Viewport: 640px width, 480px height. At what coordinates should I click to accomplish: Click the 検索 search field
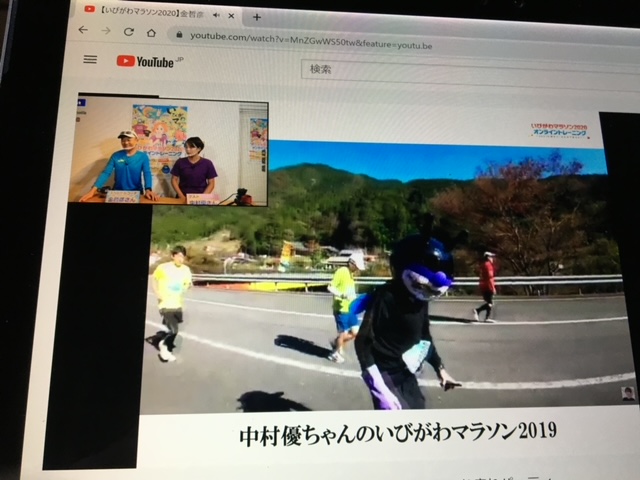point(469,73)
